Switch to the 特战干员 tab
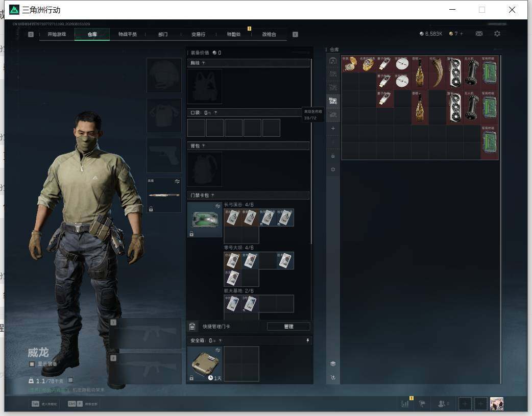532x416 pixels. click(127, 34)
